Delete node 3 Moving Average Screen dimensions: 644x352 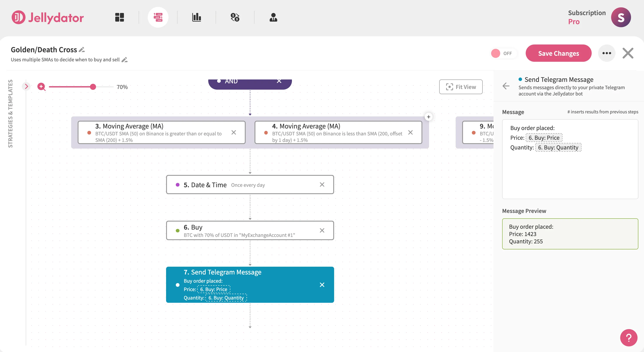(x=234, y=132)
